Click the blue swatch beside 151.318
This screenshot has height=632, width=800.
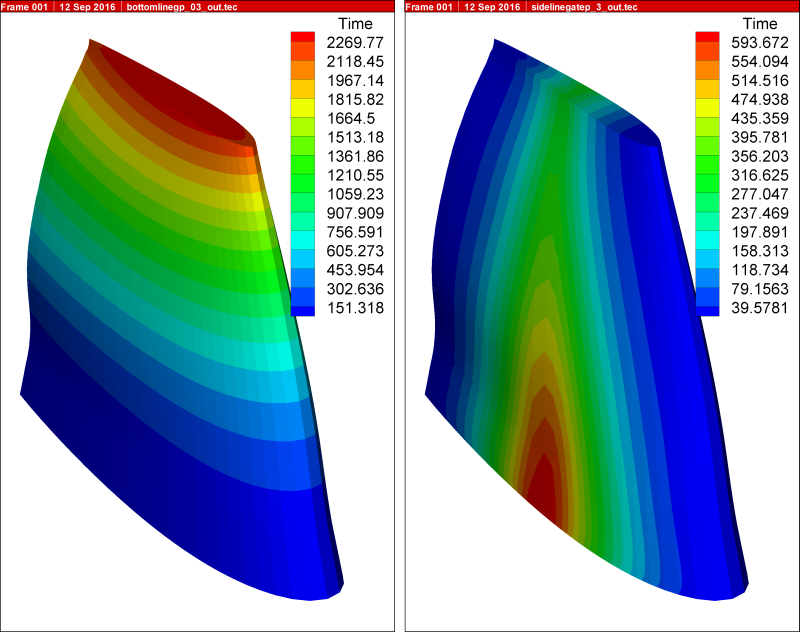coord(303,308)
